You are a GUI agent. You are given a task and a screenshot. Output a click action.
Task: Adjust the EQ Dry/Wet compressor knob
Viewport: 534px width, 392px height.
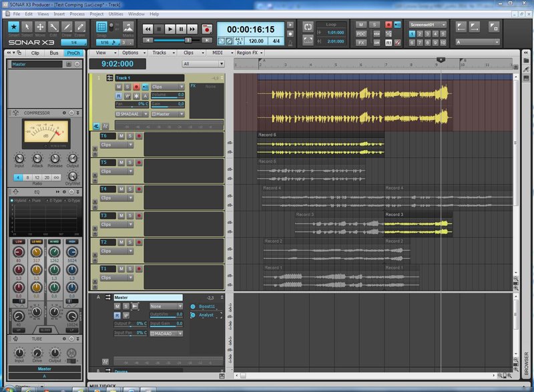[x=73, y=176]
